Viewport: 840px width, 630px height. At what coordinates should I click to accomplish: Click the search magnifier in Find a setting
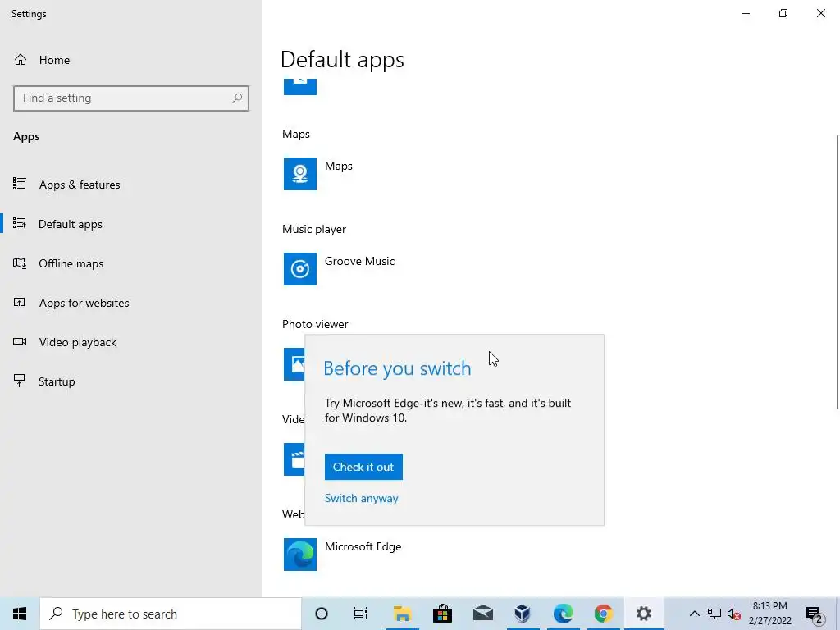[x=237, y=98]
